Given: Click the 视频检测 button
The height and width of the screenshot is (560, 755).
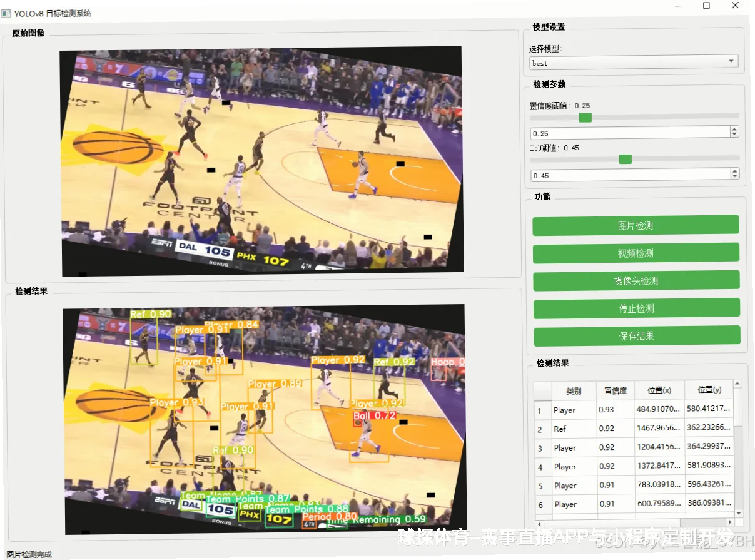Looking at the screenshot, I should tap(636, 253).
